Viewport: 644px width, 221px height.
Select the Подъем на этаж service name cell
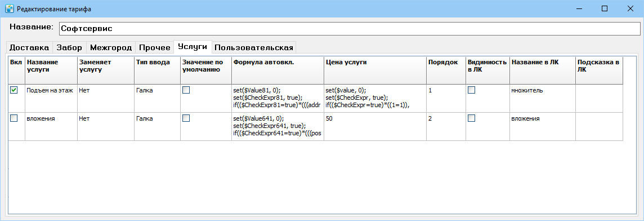pos(51,98)
